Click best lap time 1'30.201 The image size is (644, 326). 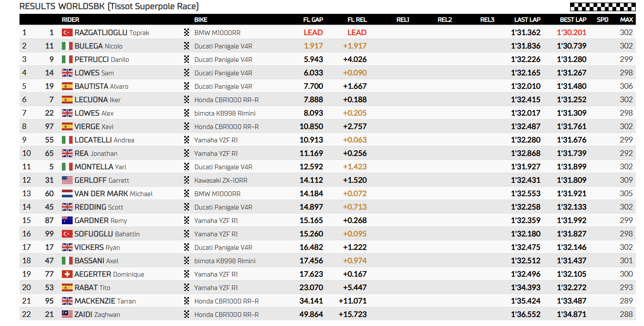(572, 32)
